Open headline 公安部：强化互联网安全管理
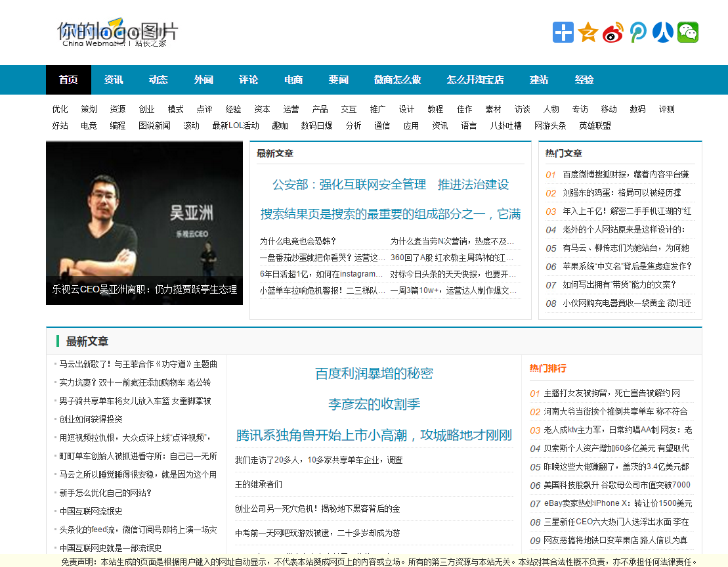The height and width of the screenshot is (567, 728). click(x=391, y=185)
